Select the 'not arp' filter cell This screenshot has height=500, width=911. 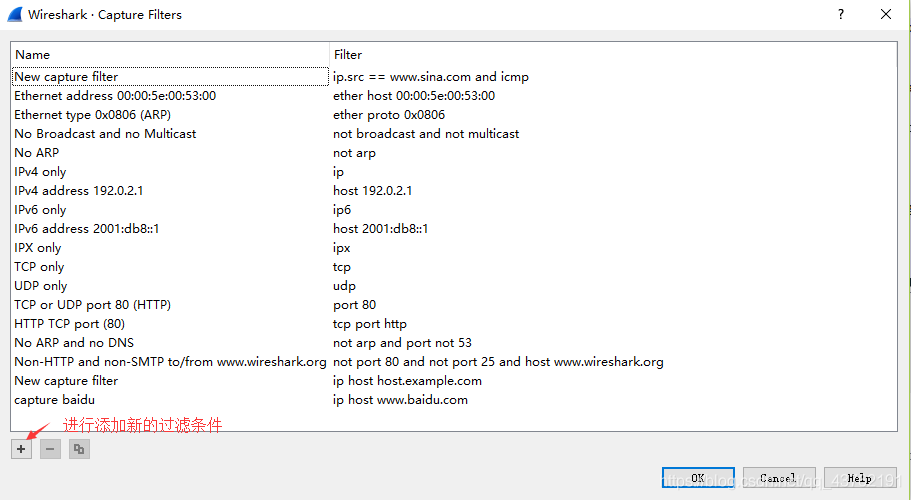click(354, 153)
